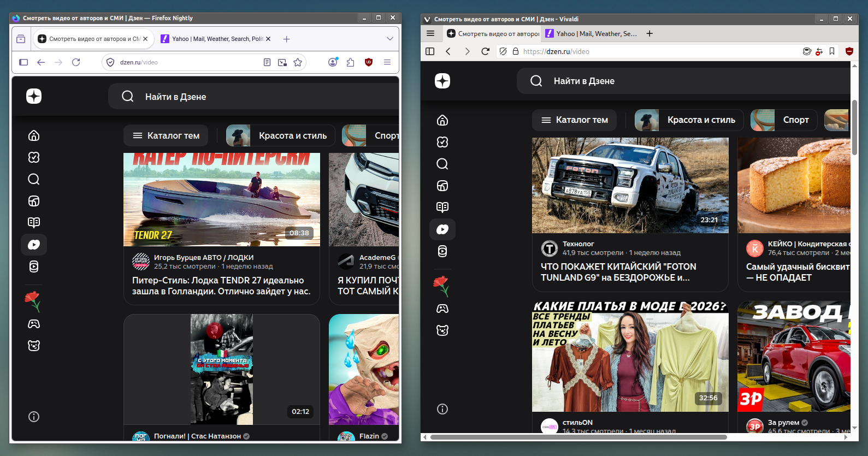Click the horizontal scrollbar in Vivaldi window
The width and height of the screenshot is (868, 456).
578,437
